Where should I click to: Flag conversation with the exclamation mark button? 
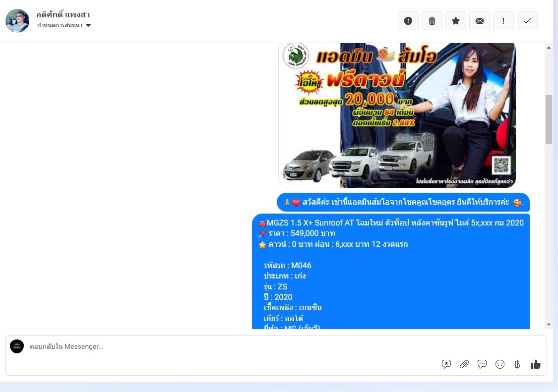coord(503,21)
